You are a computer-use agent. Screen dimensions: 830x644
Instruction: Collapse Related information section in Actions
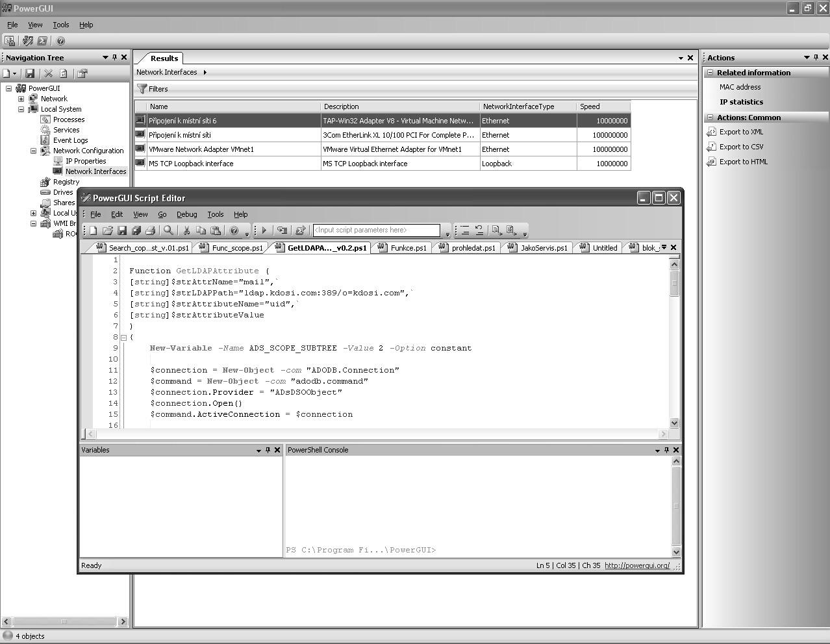click(711, 73)
